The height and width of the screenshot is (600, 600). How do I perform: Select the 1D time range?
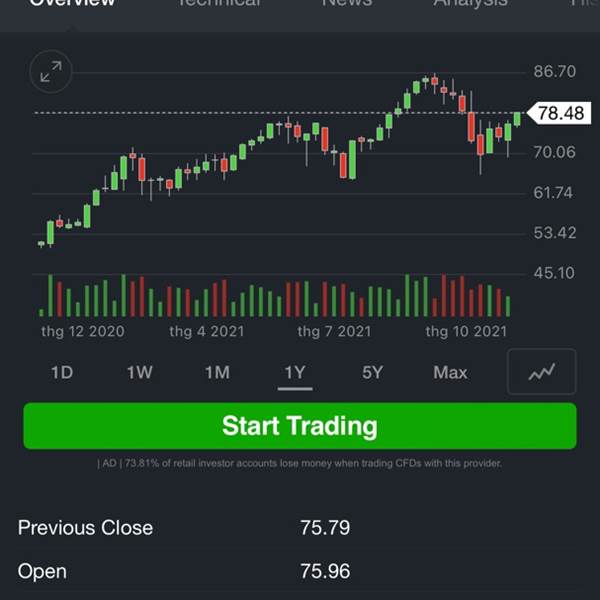62,372
